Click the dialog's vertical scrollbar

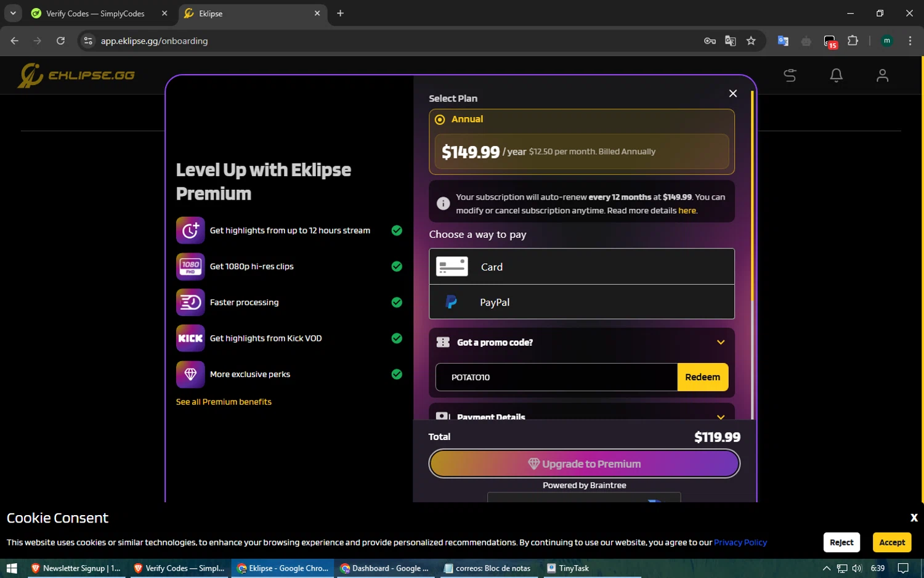tap(752, 196)
